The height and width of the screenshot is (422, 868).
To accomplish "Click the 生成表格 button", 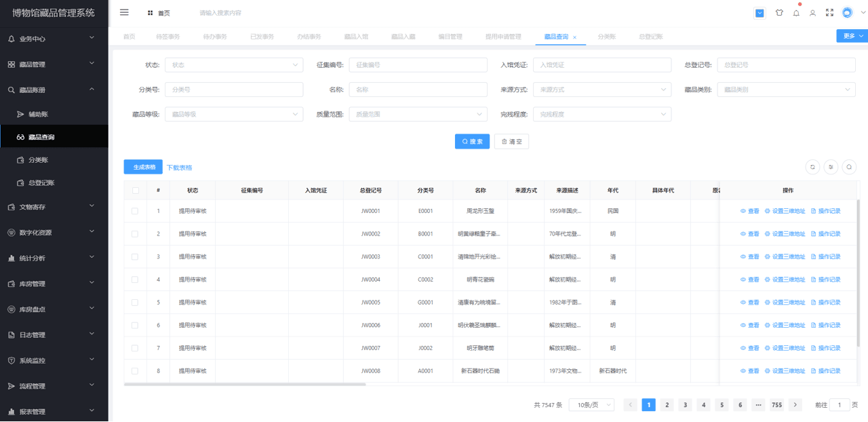I will point(144,167).
